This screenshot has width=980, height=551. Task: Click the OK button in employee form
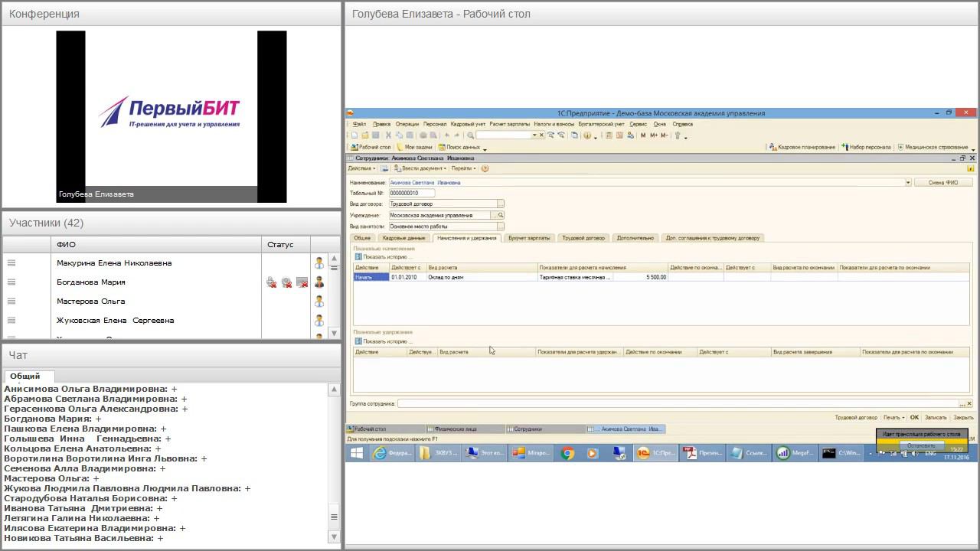point(914,418)
